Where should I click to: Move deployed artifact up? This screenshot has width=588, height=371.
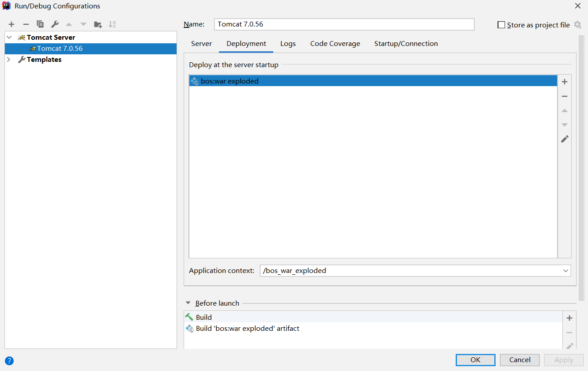(x=565, y=111)
